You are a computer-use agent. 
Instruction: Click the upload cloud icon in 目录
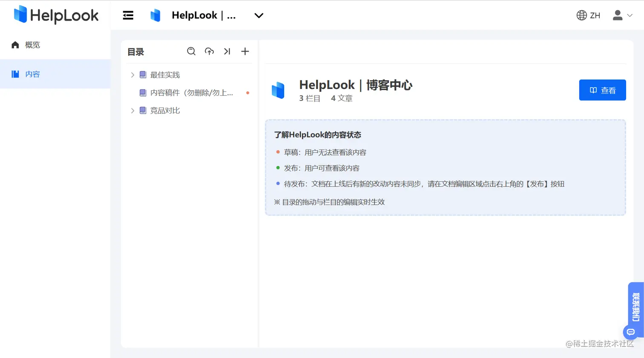click(x=209, y=52)
